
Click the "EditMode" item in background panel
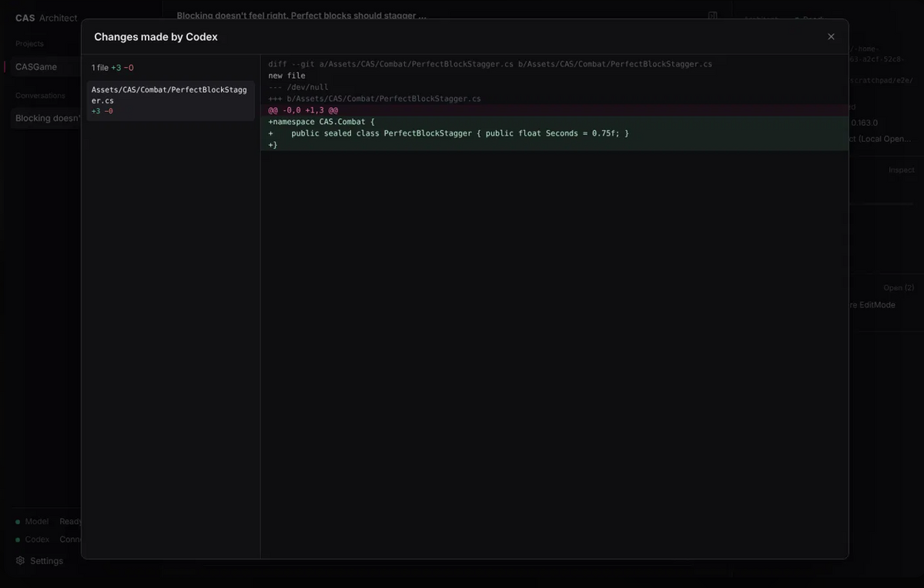click(877, 305)
